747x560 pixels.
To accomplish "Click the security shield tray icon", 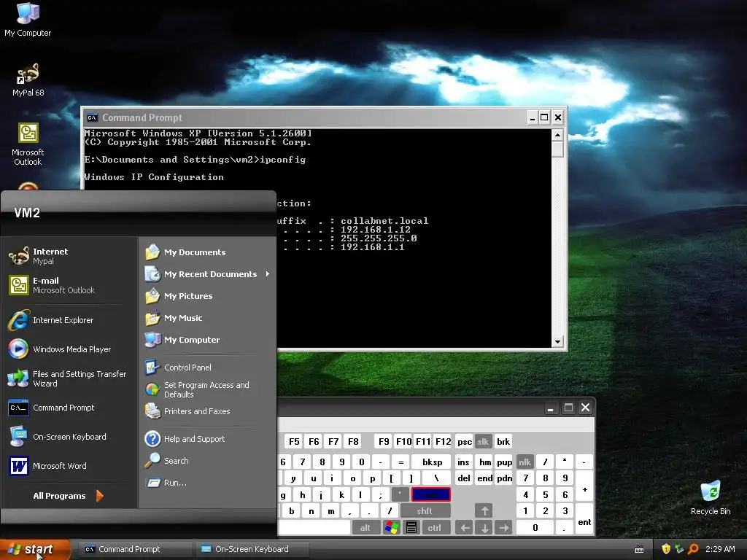I will point(666,549).
